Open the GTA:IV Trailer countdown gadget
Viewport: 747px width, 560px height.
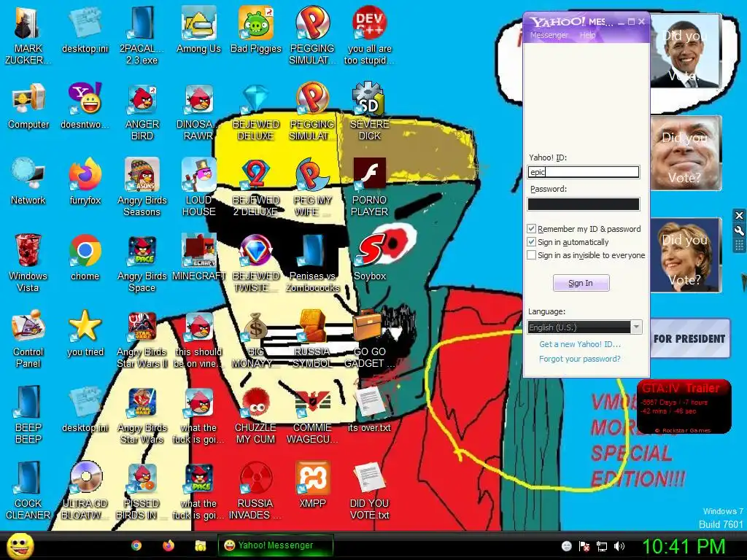684,407
